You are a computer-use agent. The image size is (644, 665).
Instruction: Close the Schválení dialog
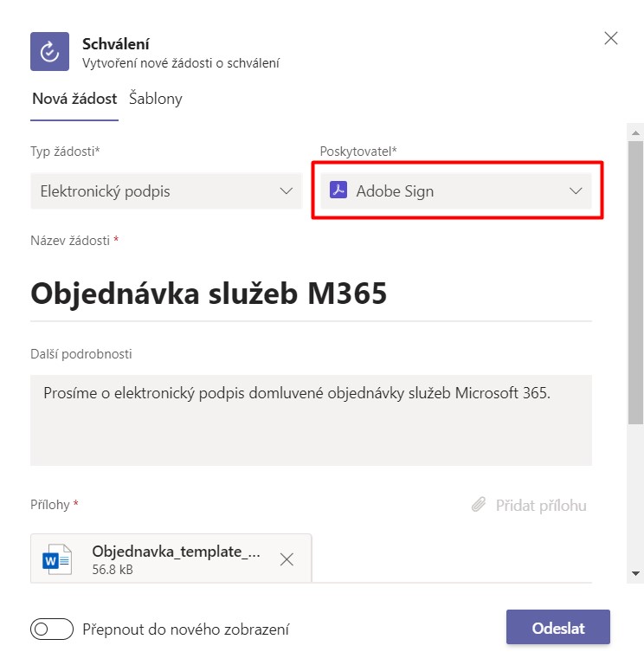(x=610, y=38)
